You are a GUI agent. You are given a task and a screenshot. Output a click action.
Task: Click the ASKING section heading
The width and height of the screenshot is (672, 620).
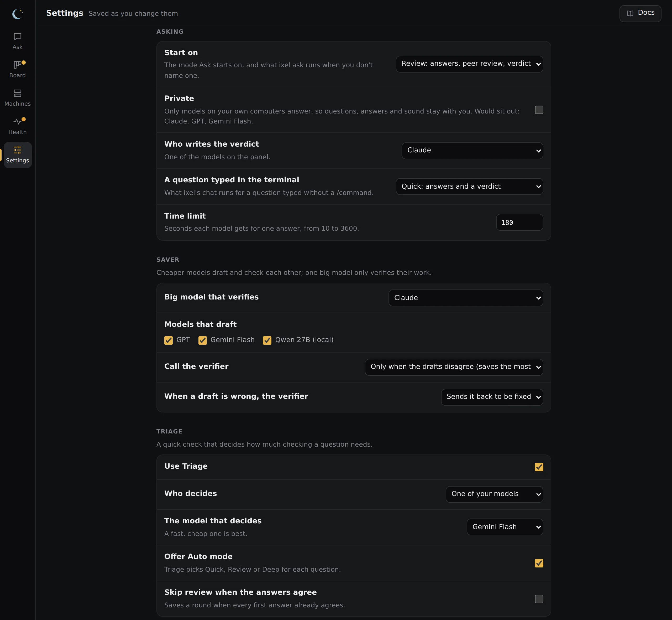click(170, 32)
